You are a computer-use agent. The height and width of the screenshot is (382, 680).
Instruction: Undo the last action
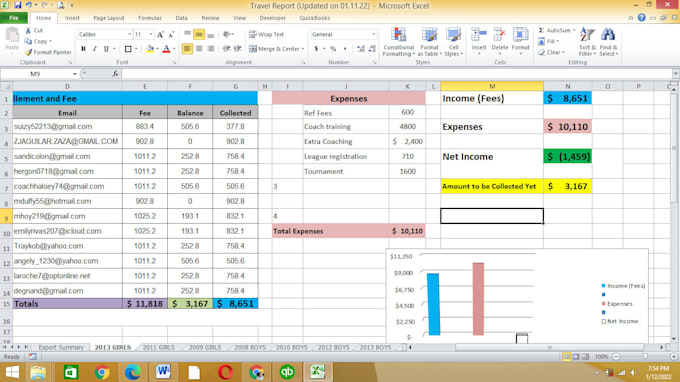click(29, 5)
